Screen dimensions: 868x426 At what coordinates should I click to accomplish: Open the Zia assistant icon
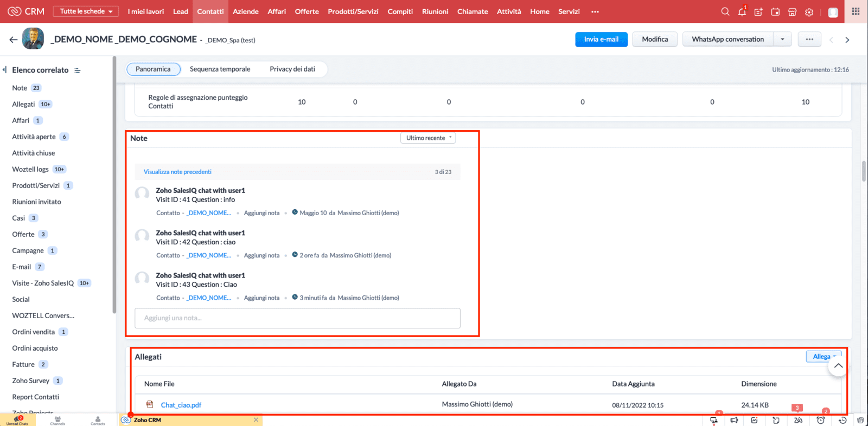coord(798,420)
